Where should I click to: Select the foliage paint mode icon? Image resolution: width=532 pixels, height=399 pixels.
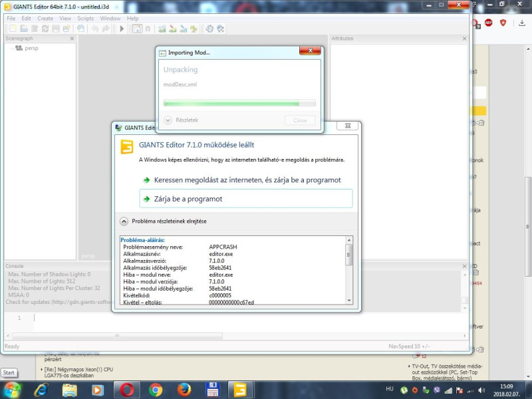pyautogui.click(x=194, y=29)
